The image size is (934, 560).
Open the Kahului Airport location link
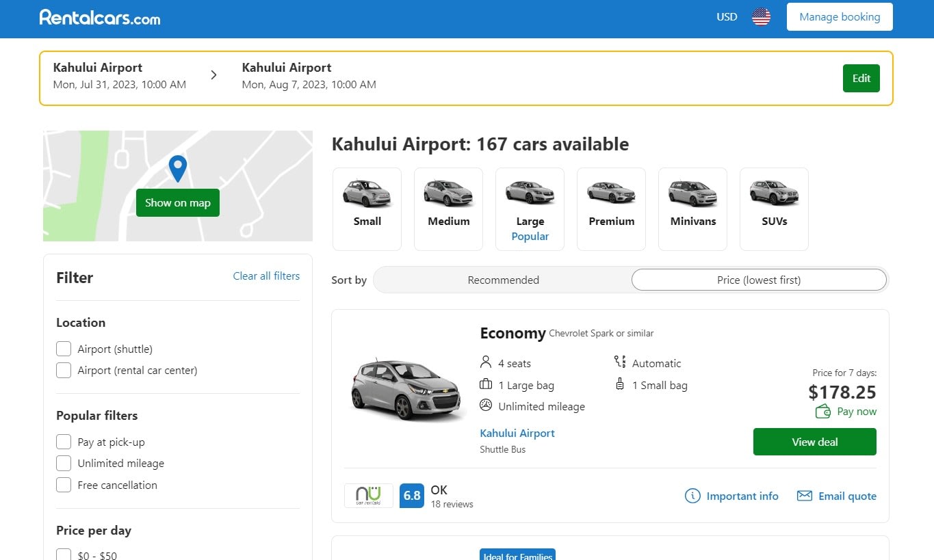pos(517,433)
